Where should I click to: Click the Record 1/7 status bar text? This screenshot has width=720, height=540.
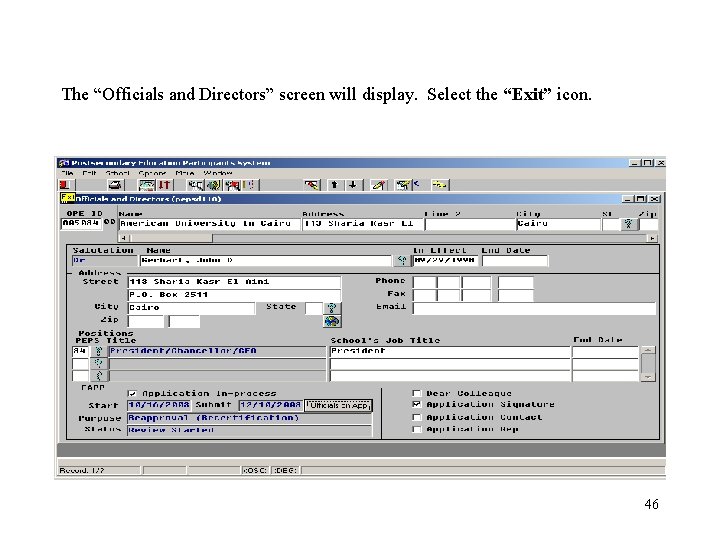tap(82, 470)
